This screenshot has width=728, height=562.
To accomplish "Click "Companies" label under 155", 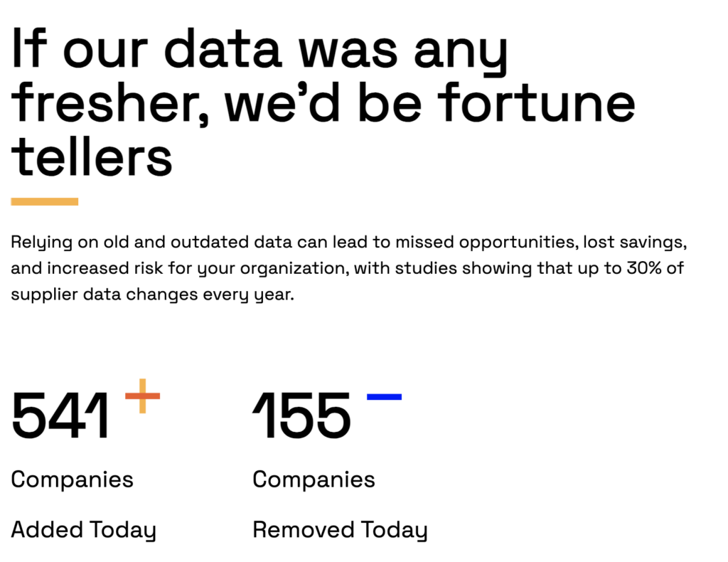I will coord(314,479).
